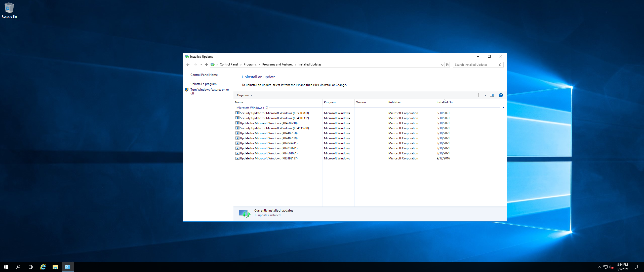The height and width of the screenshot is (272, 644).
Task: Launch Internet Explorer from taskbar
Action: 43,267
